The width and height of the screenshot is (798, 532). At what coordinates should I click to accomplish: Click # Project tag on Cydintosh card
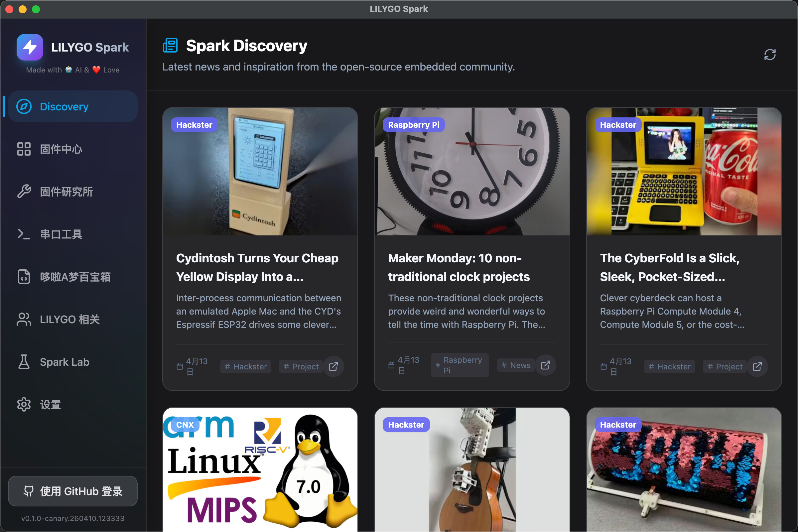tap(301, 366)
